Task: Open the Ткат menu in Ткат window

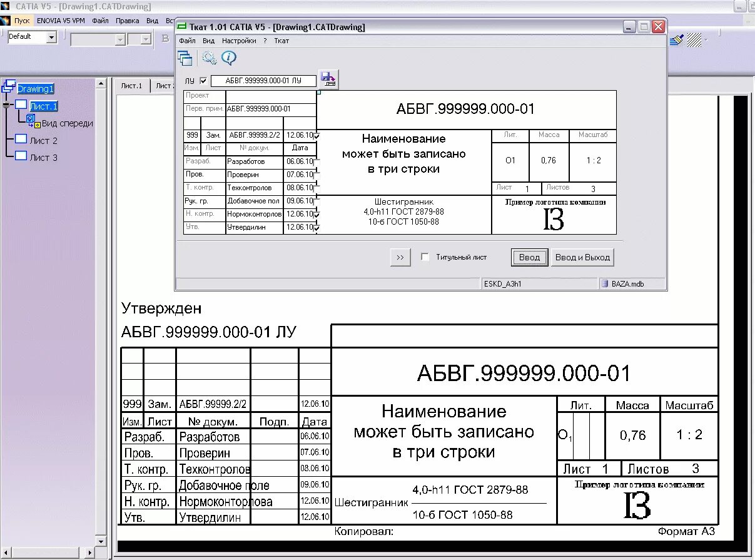Action: 281,41
